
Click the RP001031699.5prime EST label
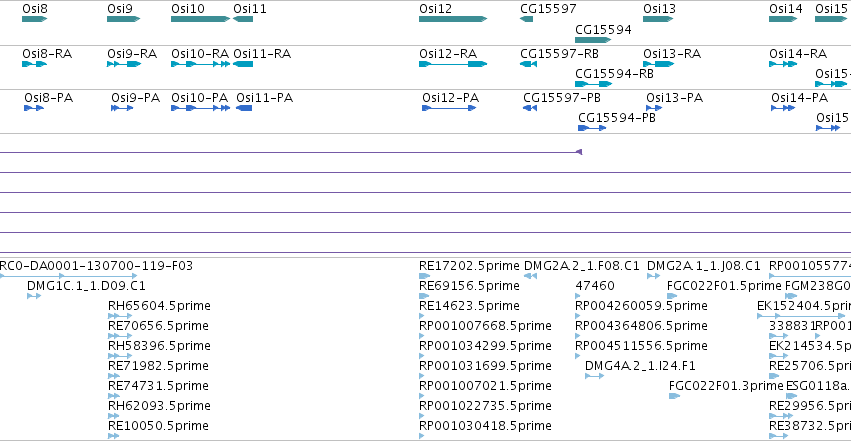click(485, 366)
